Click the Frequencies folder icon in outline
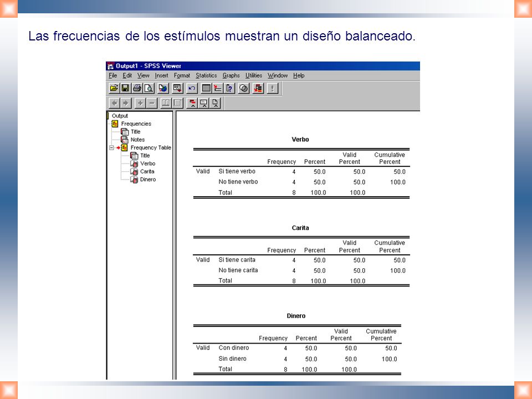 (115, 124)
